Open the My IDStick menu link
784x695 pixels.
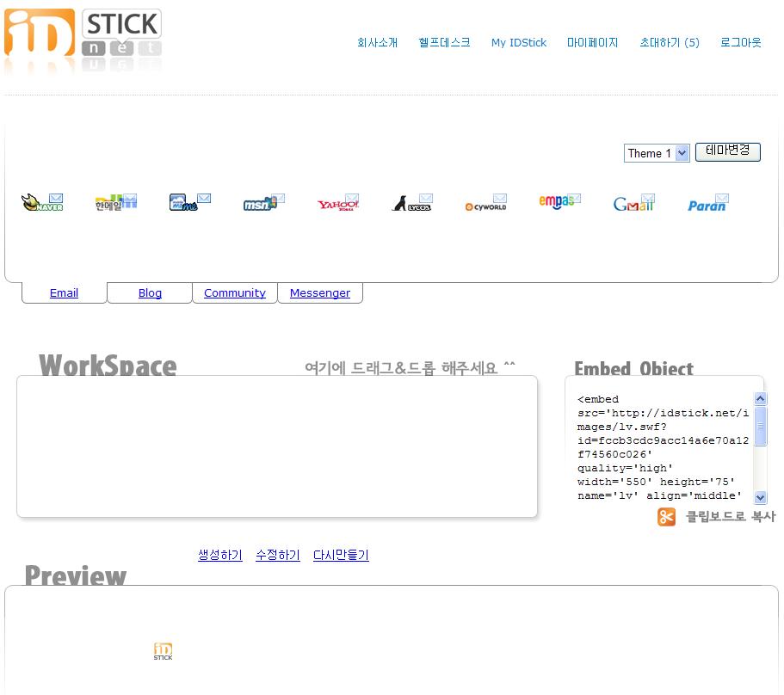518,42
